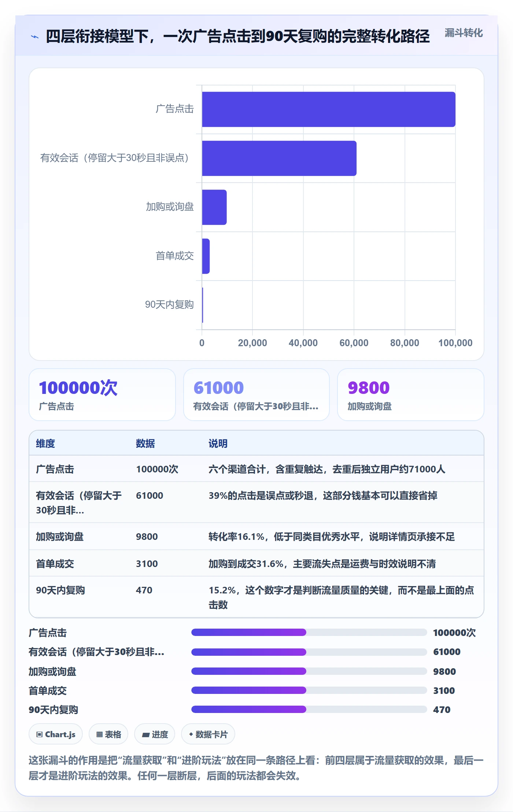Click the description starting 39%的点击是误点
The height and width of the screenshot is (812, 513).
323,495
